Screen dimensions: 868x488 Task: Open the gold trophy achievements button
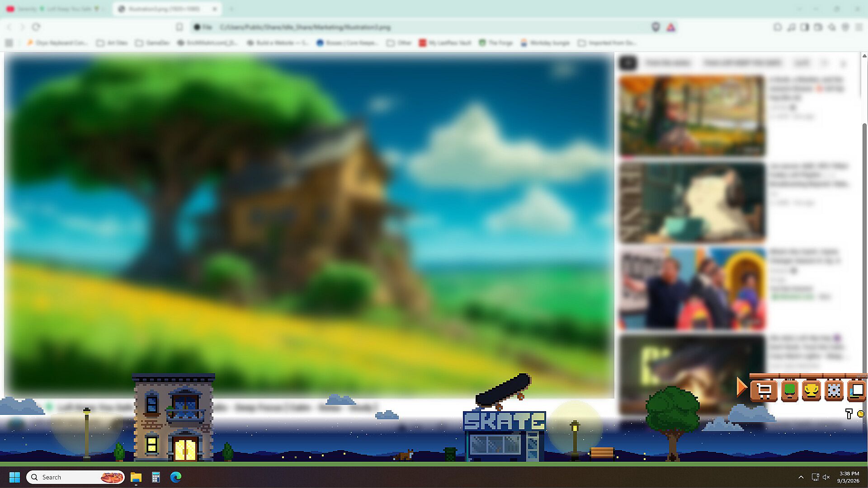[811, 391]
